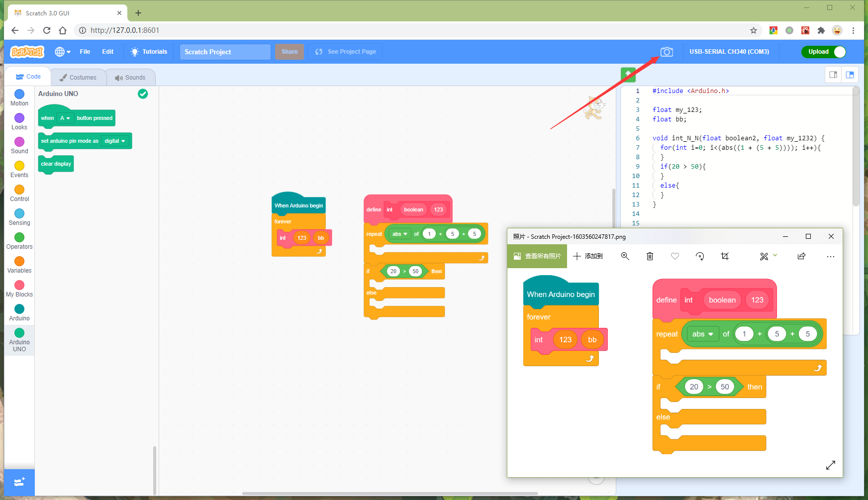Select the Sensing block category

[x=19, y=217]
